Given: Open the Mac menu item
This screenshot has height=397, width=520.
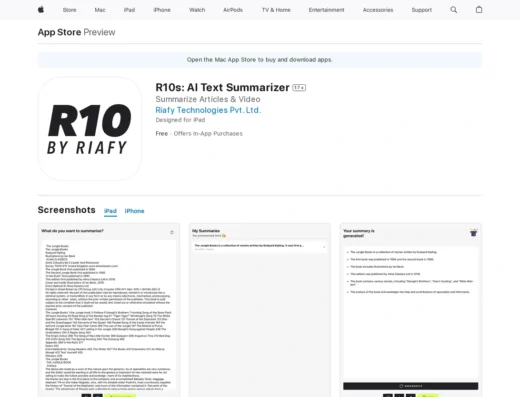Looking at the screenshot, I should (x=100, y=10).
